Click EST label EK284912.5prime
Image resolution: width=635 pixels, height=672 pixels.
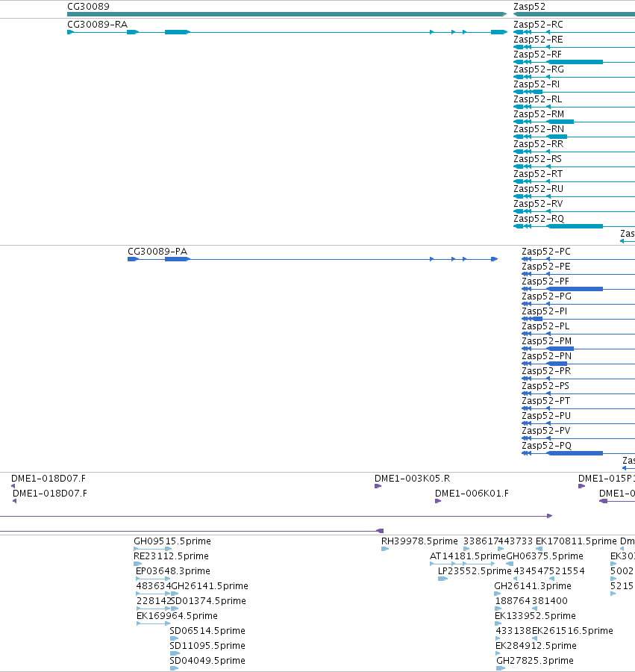click(x=536, y=646)
